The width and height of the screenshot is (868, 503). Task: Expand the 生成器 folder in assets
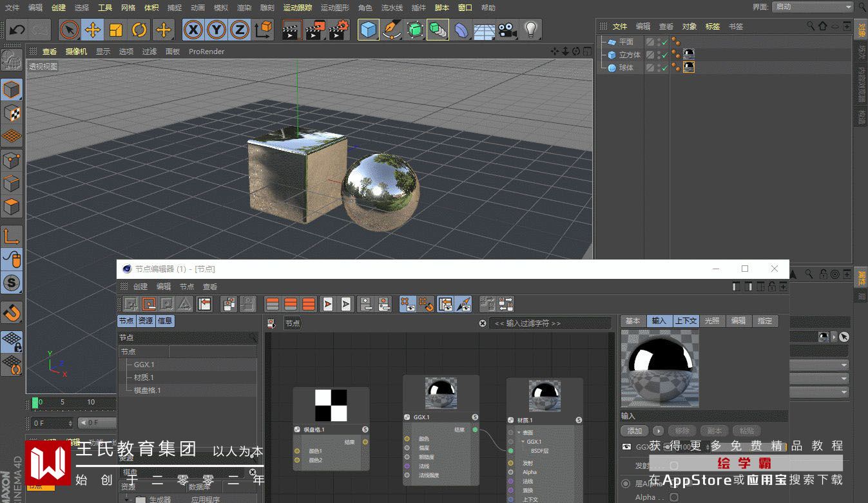126,499
